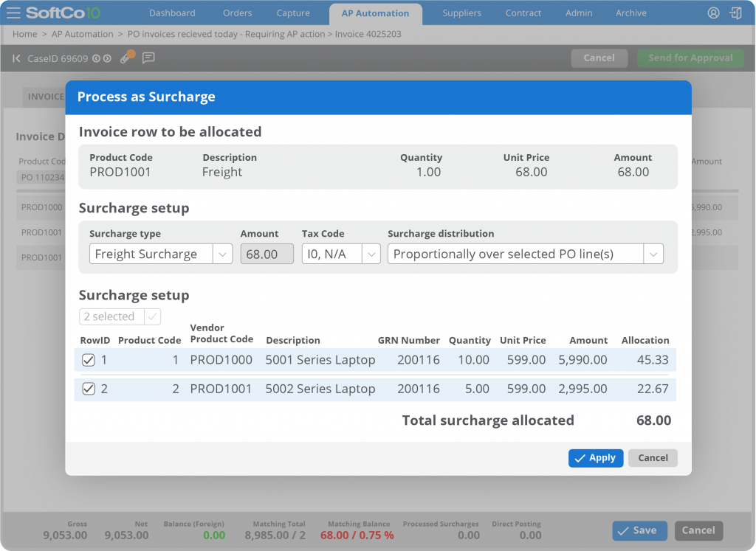Click the surcharge Amount field
Viewport: 756px width, 551px height.
click(x=267, y=254)
